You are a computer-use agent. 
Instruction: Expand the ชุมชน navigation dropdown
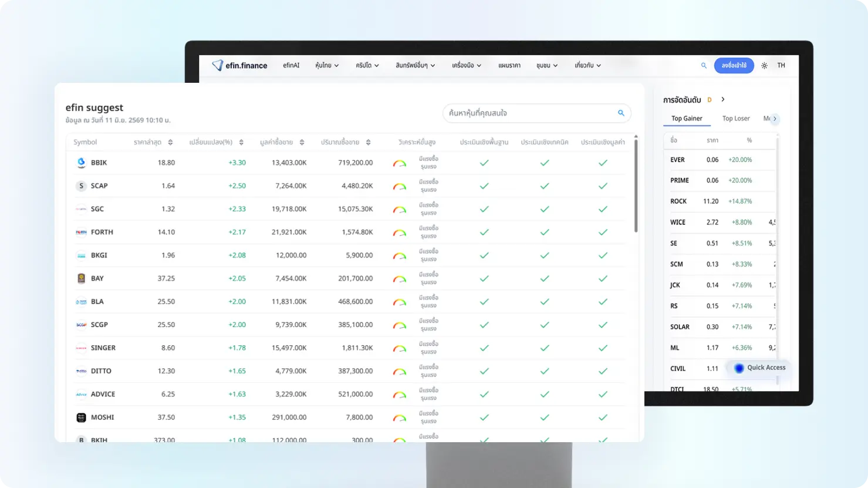(547, 65)
